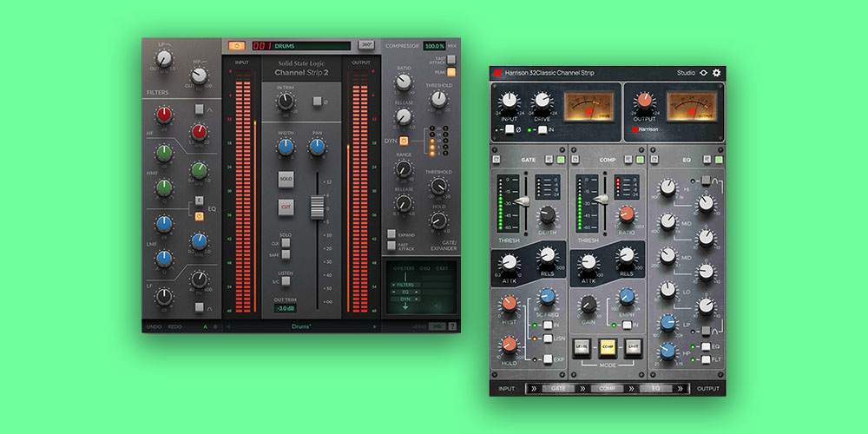Screen dimensions: 868x434
Task: Toggle the SSL plugin power button
Action: point(236,46)
